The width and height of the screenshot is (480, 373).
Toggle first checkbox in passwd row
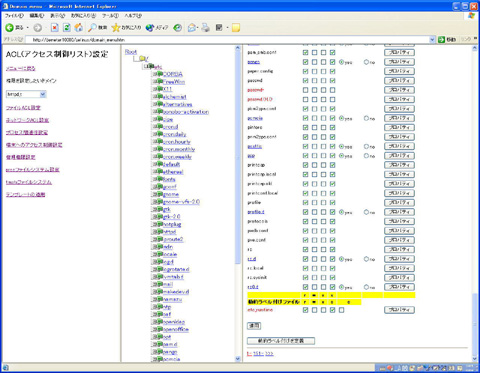305,81
